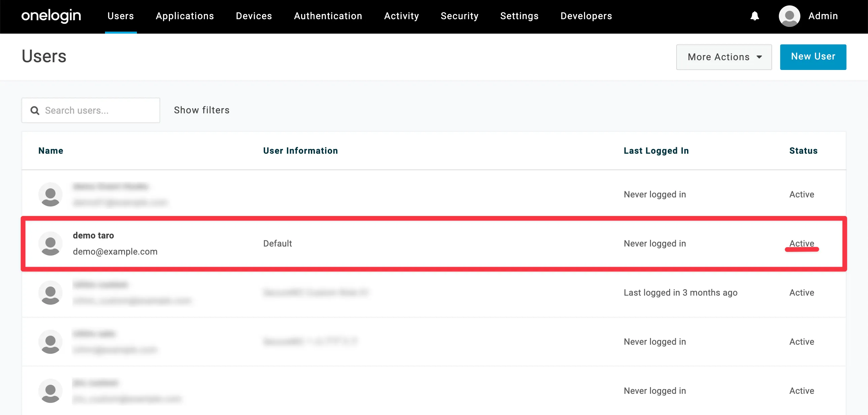Click avatar of user last logged in 3 months ago
Image resolution: width=868 pixels, height=415 pixels.
coord(50,293)
